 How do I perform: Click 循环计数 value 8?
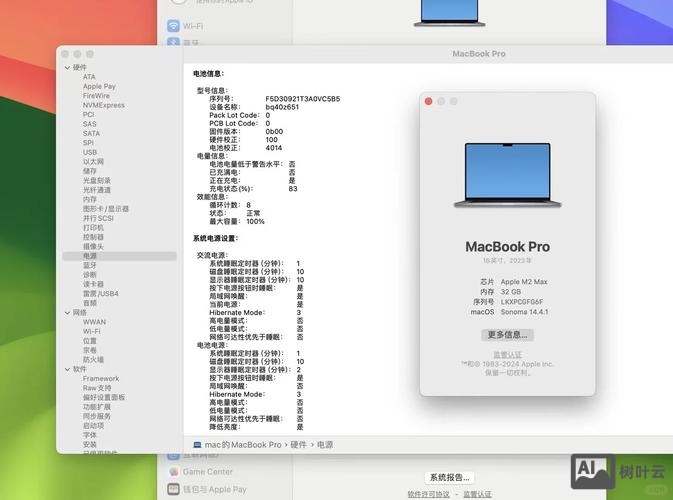(249, 205)
